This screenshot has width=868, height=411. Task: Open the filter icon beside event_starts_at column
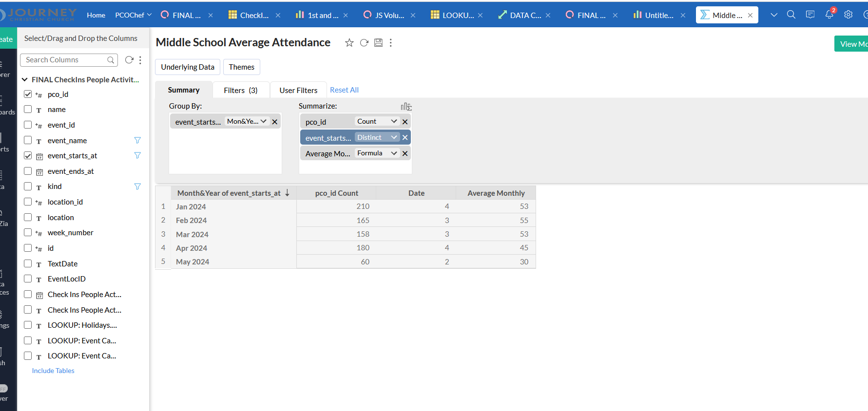(137, 155)
